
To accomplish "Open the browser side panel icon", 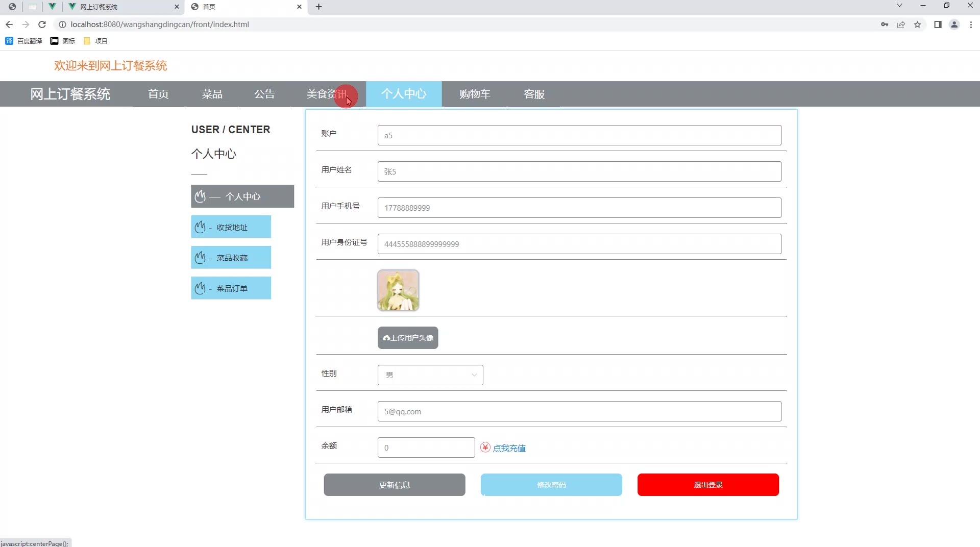I will point(938,24).
